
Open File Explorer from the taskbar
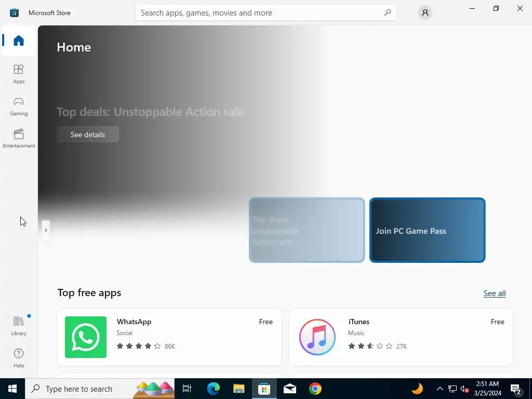coord(239,389)
